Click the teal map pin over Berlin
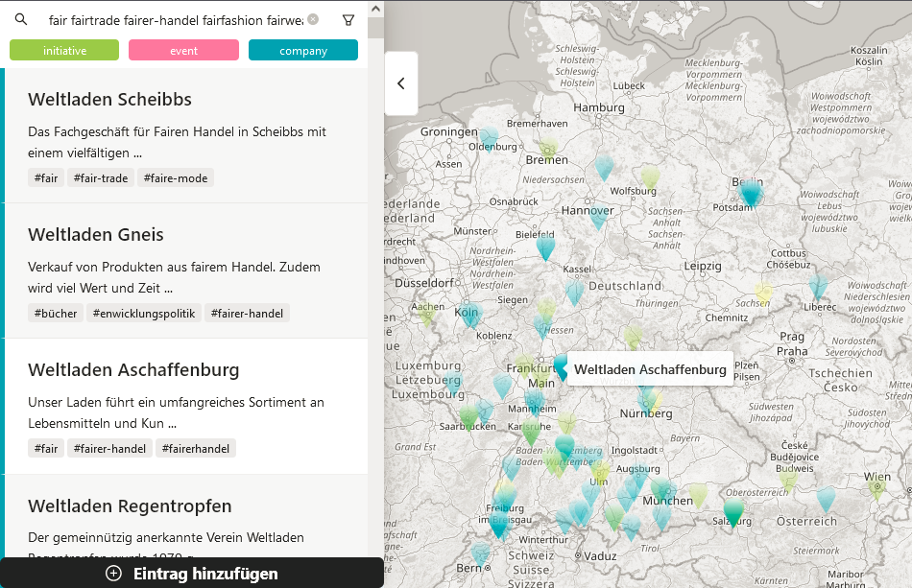 coord(751,192)
